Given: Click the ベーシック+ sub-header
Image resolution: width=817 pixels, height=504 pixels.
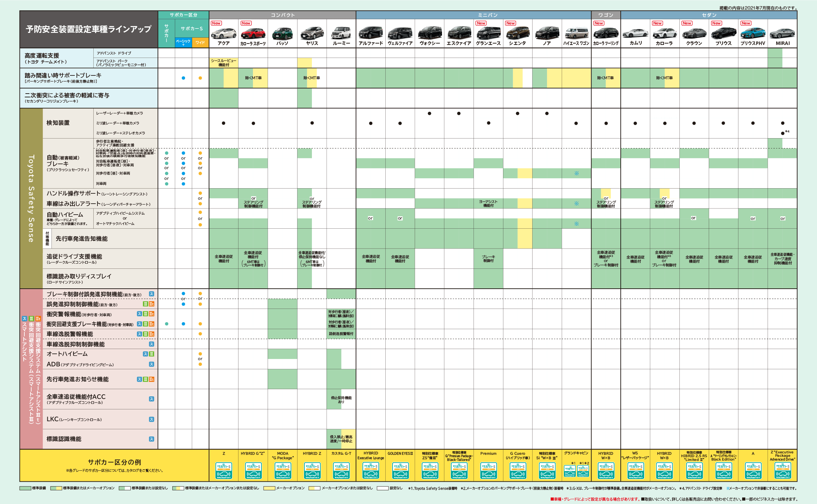Looking at the screenshot, I should pyautogui.click(x=183, y=43).
